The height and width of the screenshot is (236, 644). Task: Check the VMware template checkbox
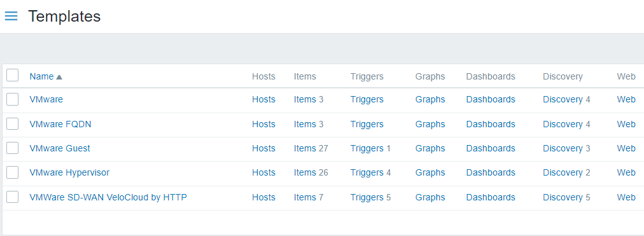tap(12, 99)
